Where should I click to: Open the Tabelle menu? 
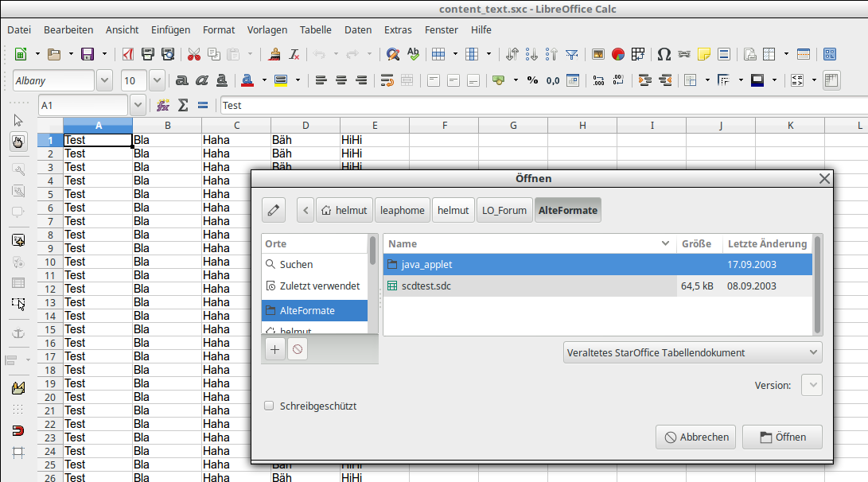point(315,29)
